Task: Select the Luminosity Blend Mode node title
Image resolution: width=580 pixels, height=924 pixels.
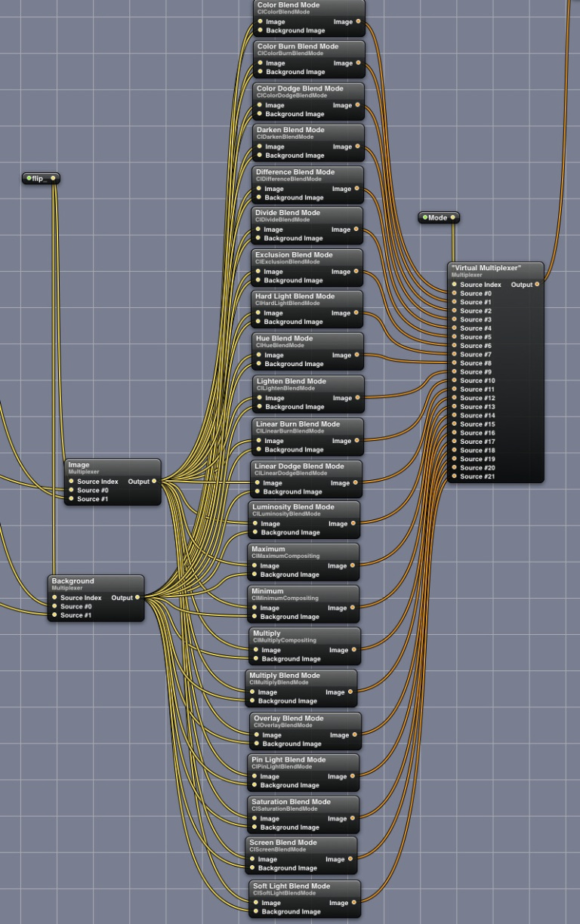Action: [292, 507]
